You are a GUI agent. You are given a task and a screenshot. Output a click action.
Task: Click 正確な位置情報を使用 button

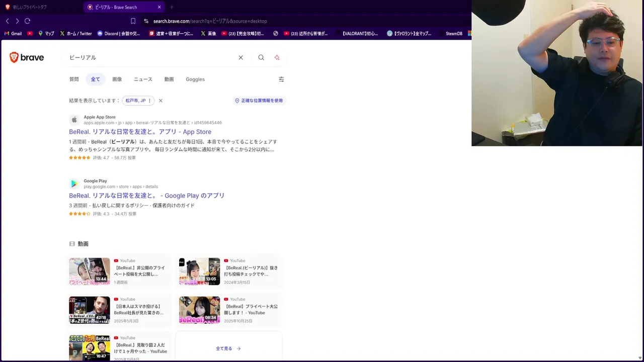click(259, 101)
